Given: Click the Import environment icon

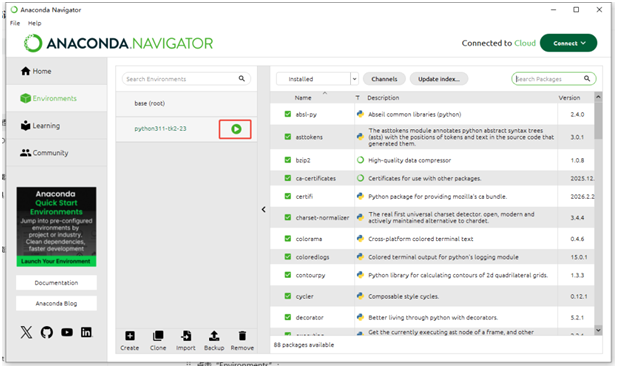Looking at the screenshot, I should pyautogui.click(x=186, y=336).
